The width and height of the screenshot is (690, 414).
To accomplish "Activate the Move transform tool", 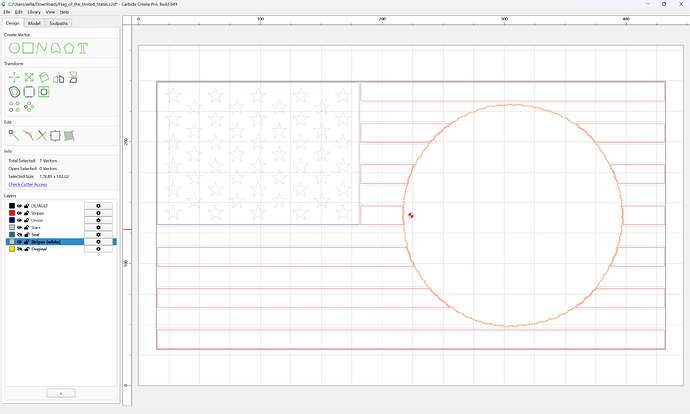I will (14, 77).
